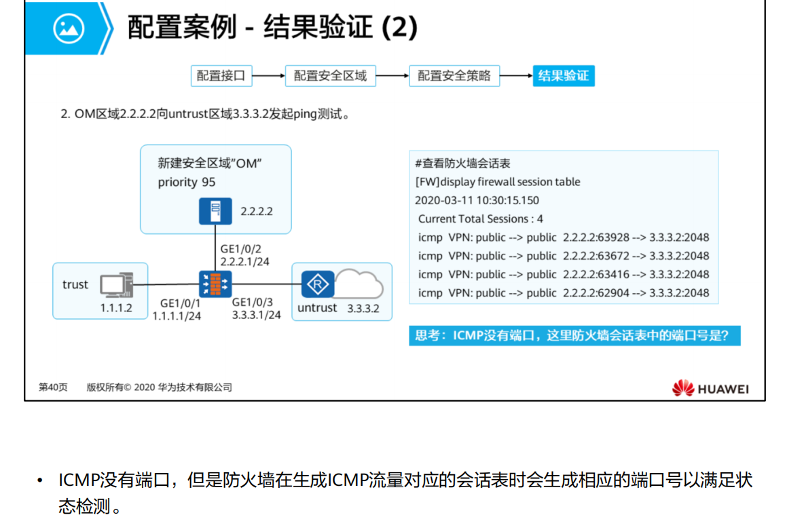Select the highlighted 结果验证 step
Viewport: 787px width, 532px height.
click(564, 76)
